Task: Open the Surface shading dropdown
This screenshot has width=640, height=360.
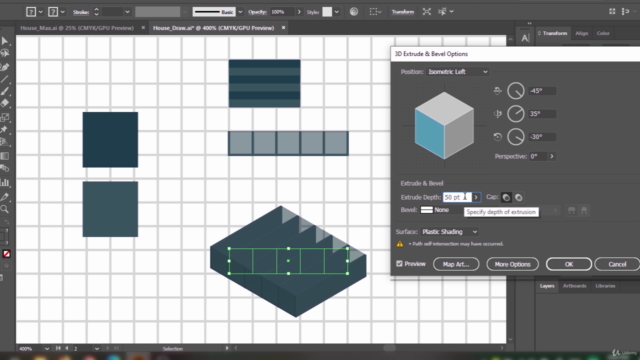Action: [449, 232]
